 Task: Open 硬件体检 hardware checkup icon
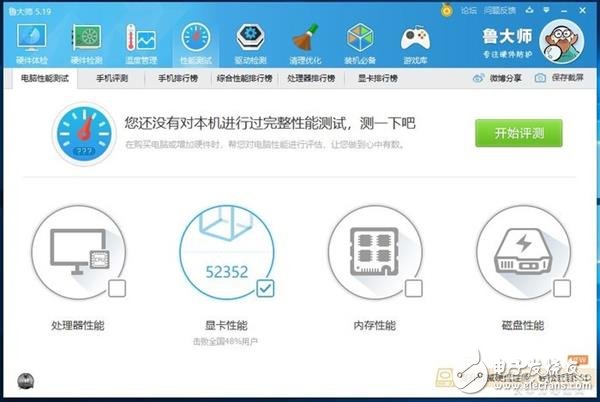coord(31,38)
